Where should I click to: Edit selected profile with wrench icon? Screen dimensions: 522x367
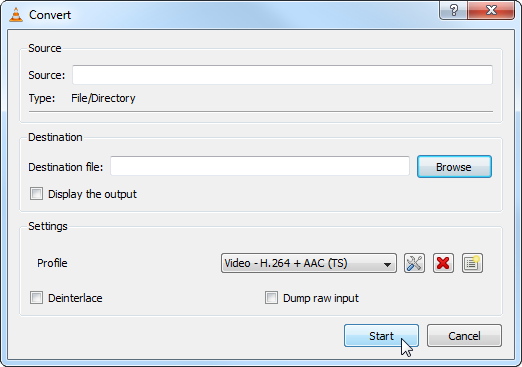tap(414, 263)
